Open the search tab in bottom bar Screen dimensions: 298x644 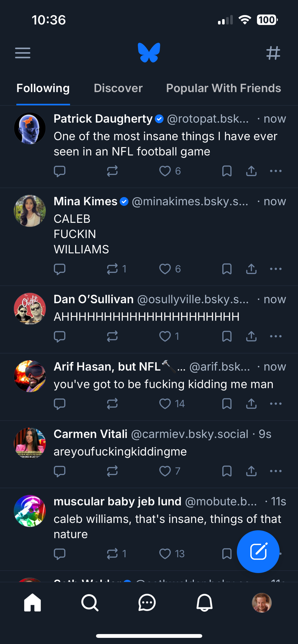tap(90, 602)
